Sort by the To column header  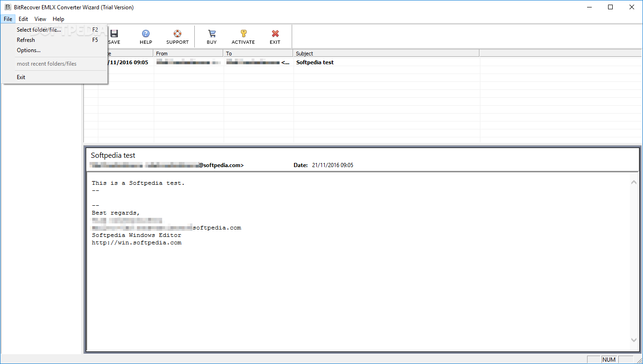[x=258, y=54]
